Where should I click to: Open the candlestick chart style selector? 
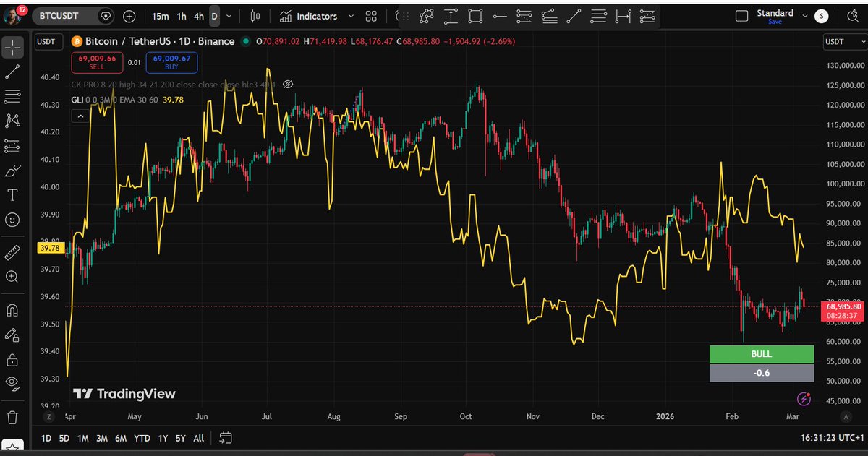click(255, 15)
